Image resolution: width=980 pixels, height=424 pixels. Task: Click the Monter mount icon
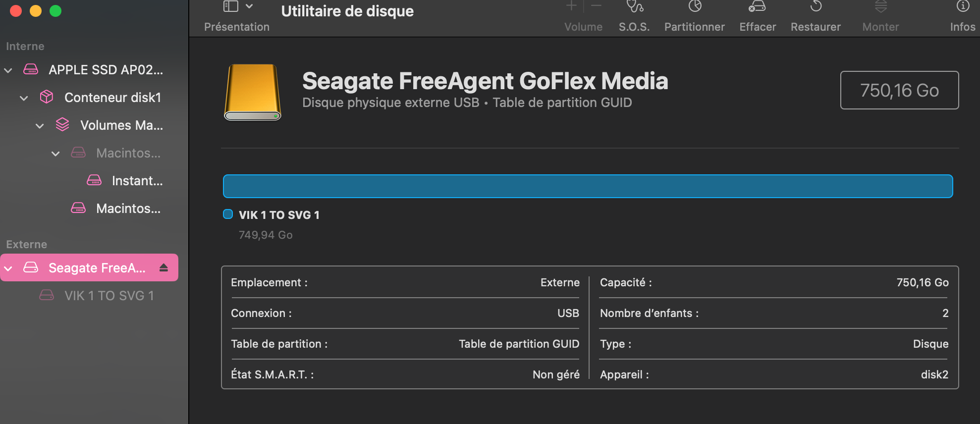pos(880,6)
